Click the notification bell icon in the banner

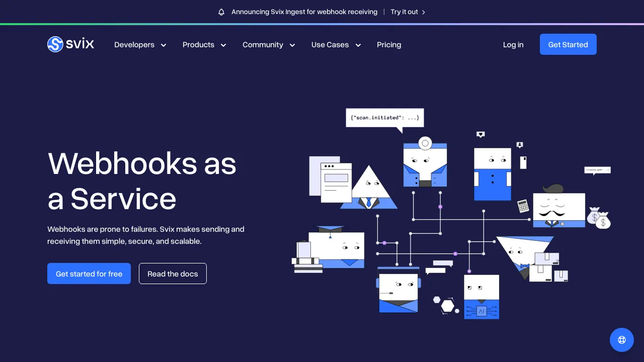(x=221, y=12)
